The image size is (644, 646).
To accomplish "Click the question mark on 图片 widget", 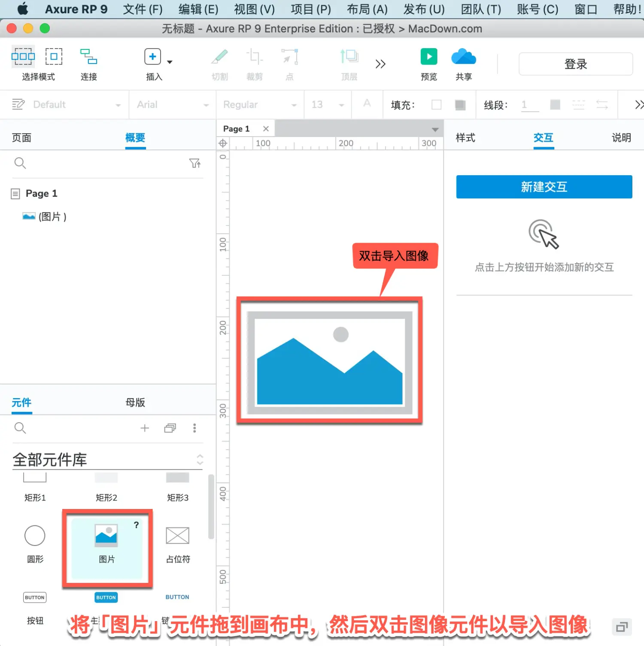I will (136, 525).
